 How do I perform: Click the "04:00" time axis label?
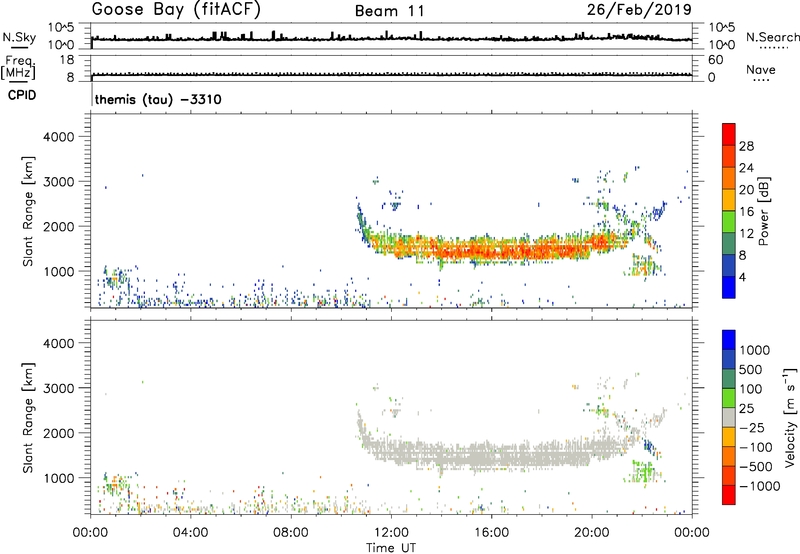tap(190, 533)
